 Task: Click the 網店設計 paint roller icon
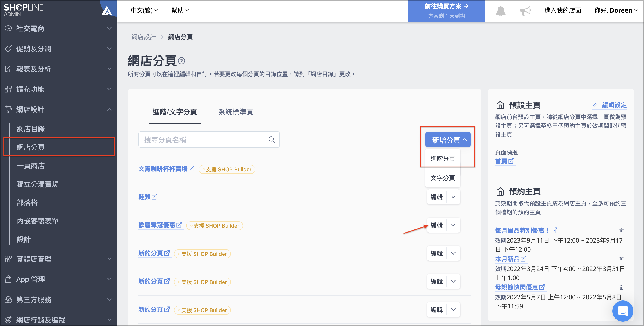[x=8, y=109]
